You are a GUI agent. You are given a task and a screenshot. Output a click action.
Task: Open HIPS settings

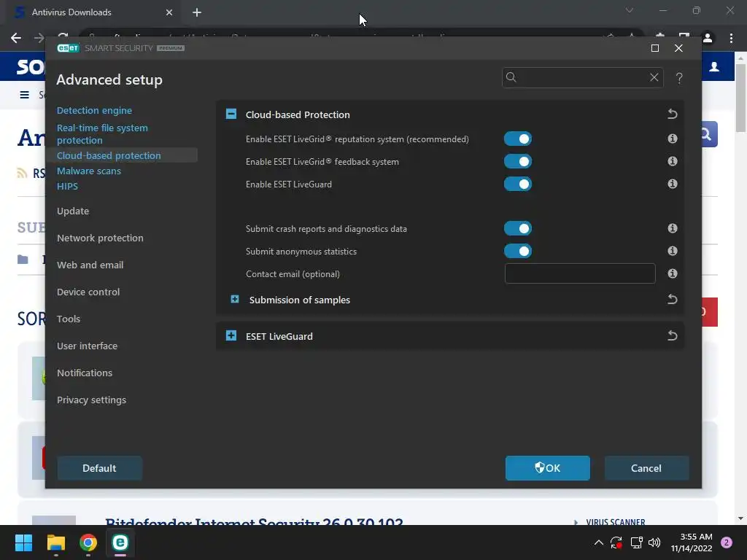click(x=67, y=186)
